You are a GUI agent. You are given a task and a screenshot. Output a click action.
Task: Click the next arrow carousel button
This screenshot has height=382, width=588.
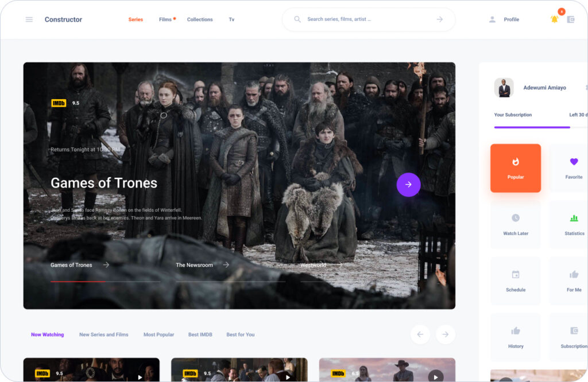(445, 334)
